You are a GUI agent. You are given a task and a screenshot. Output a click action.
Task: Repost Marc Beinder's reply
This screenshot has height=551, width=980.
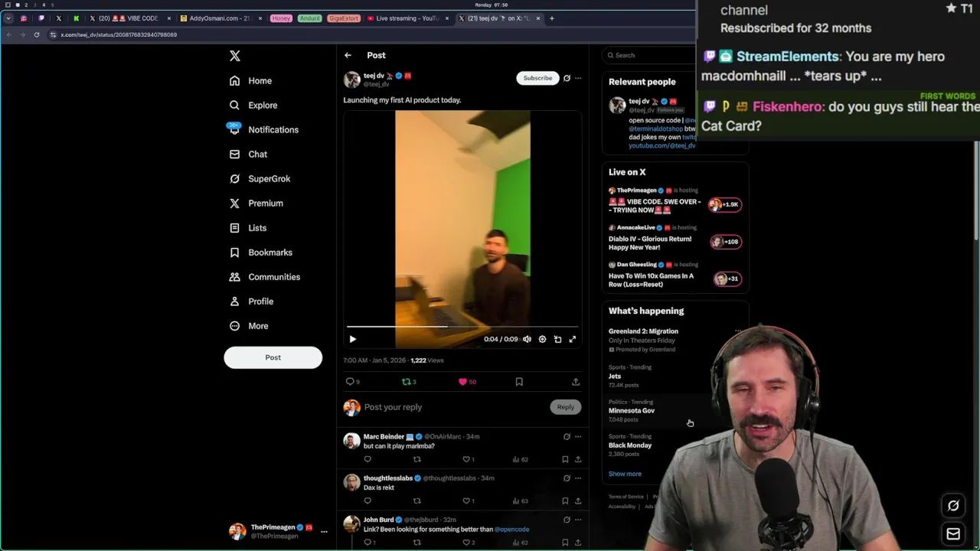coord(417,459)
